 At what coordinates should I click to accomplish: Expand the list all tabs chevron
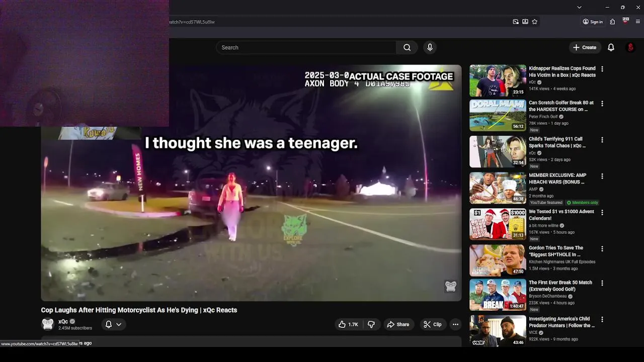[579, 7]
